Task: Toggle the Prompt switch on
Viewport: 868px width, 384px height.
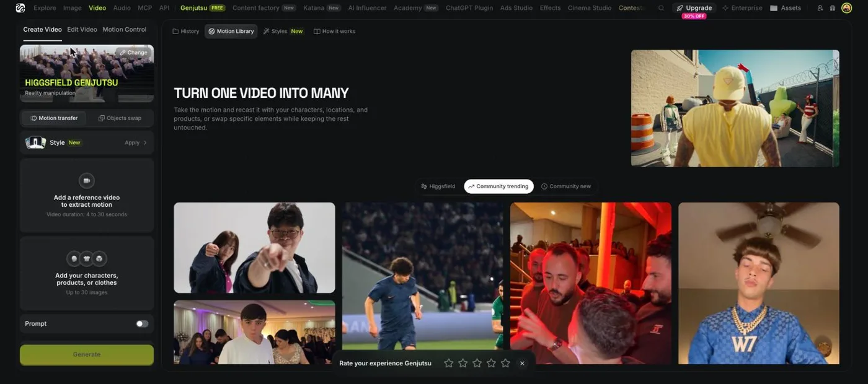Action: click(142, 324)
